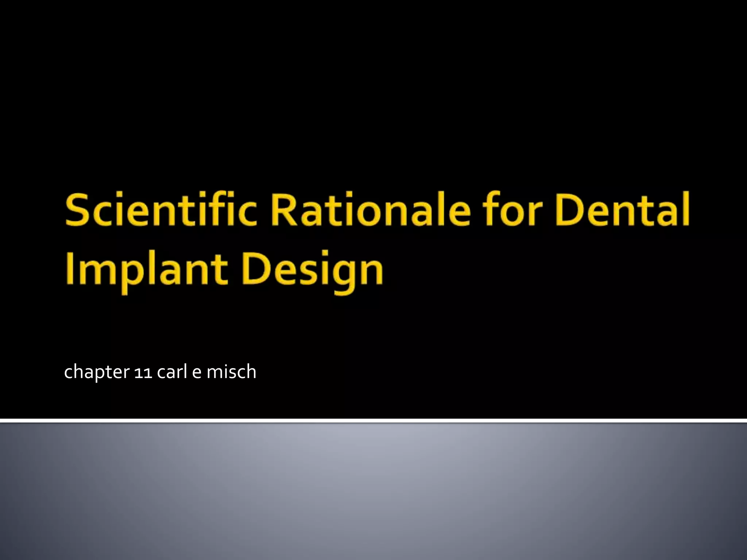The width and height of the screenshot is (747, 560).
Task: Click the letter "e" in subtitle
Action: point(197,373)
